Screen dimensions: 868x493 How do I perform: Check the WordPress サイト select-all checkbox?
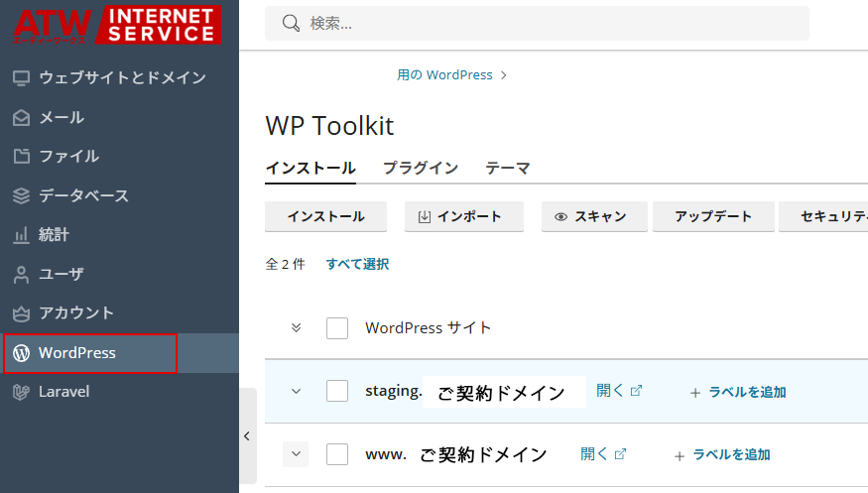[337, 328]
